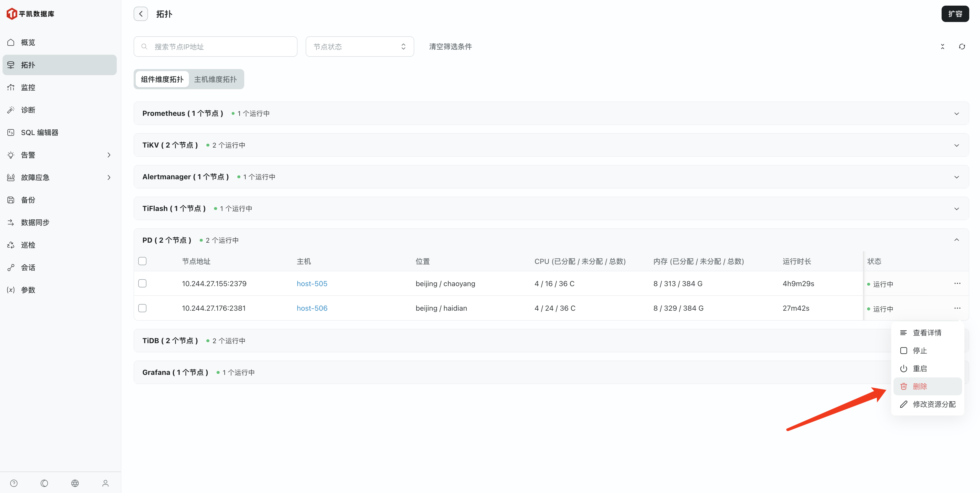Open the user profile icon
The height and width of the screenshot is (493, 980).
105,483
